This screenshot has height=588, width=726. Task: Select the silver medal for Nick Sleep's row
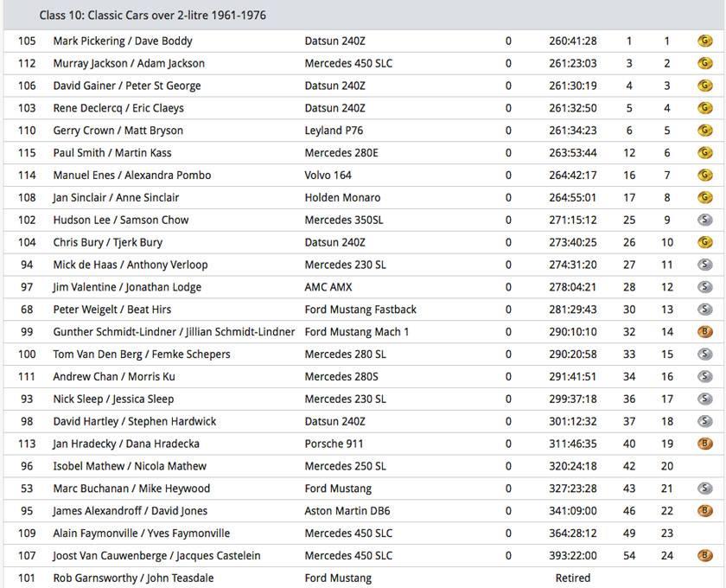pos(704,399)
